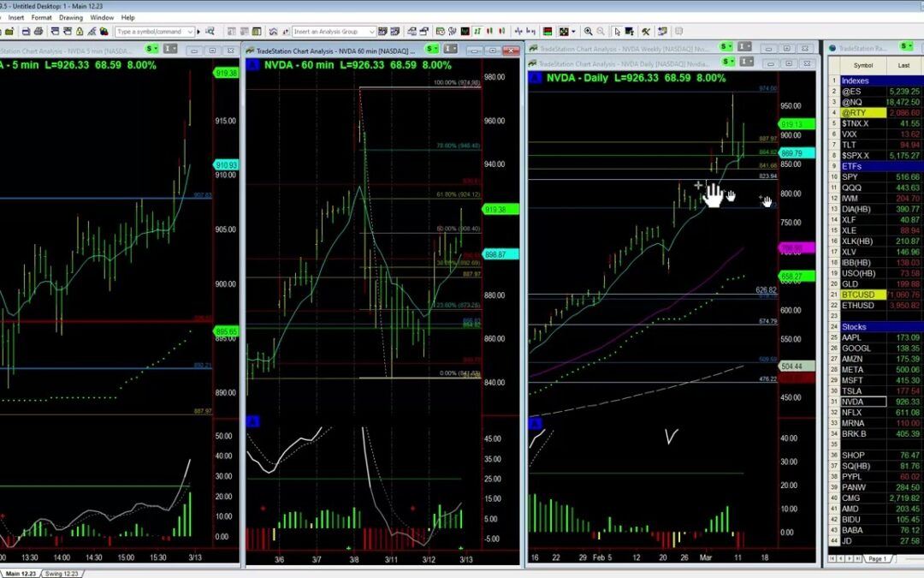Open the green S dropdown on Weekly chart
This screenshot has width=924, height=578.
click(x=726, y=46)
